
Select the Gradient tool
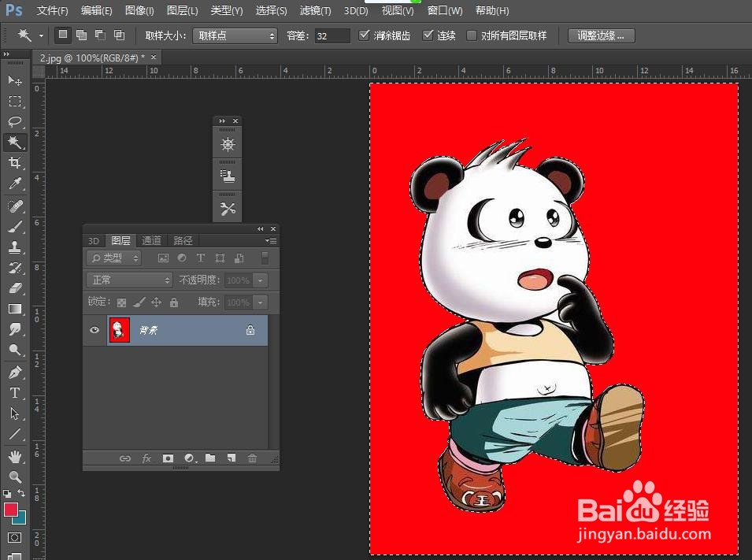[x=15, y=309]
